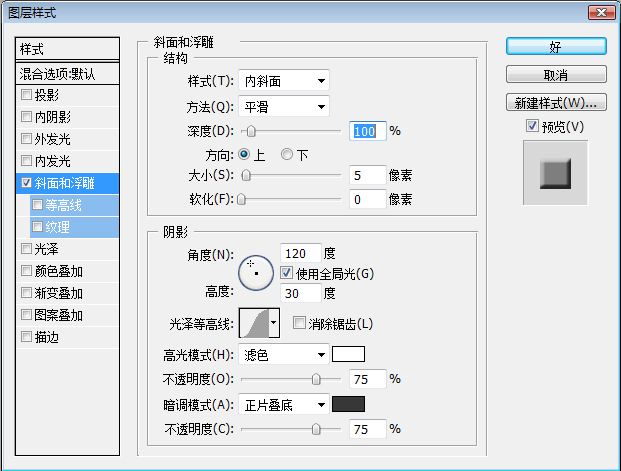Image resolution: width=621 pixels, height=471 pixels.
Task: Select the 下 direction radio button
Action: [x=287, y=154]
